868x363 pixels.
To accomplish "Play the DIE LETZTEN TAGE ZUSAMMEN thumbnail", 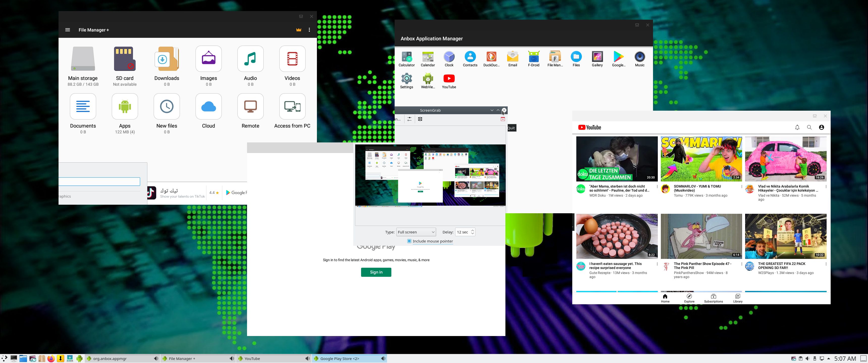I will click(617, 159).
